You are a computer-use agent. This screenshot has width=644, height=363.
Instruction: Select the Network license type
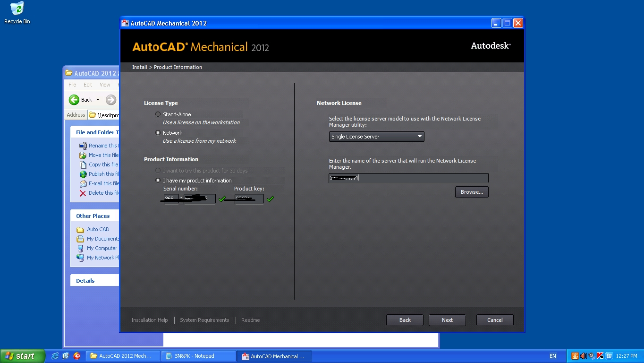coord(158,133)
